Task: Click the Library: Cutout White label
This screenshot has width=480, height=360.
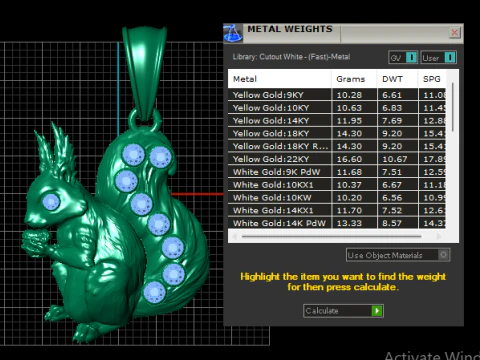Action: click(291, 57)
